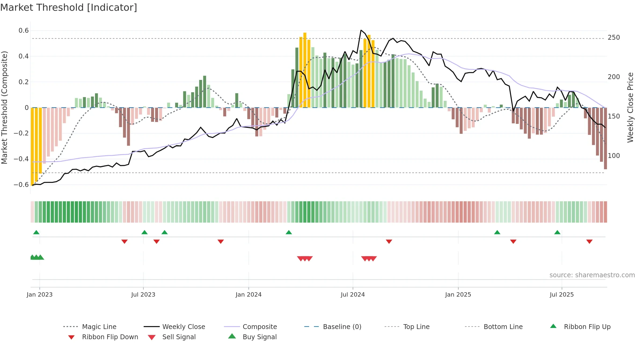This screenshot has width=644, height=362.
Task: Toggle Ribbon Flip Down in the legend
Action: tap(103, 337)
